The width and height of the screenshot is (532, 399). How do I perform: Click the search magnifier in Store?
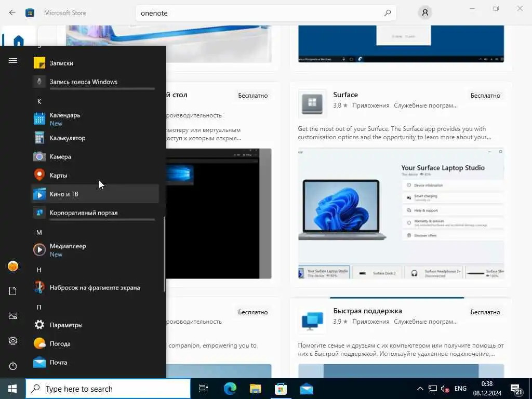coord(388,13)
